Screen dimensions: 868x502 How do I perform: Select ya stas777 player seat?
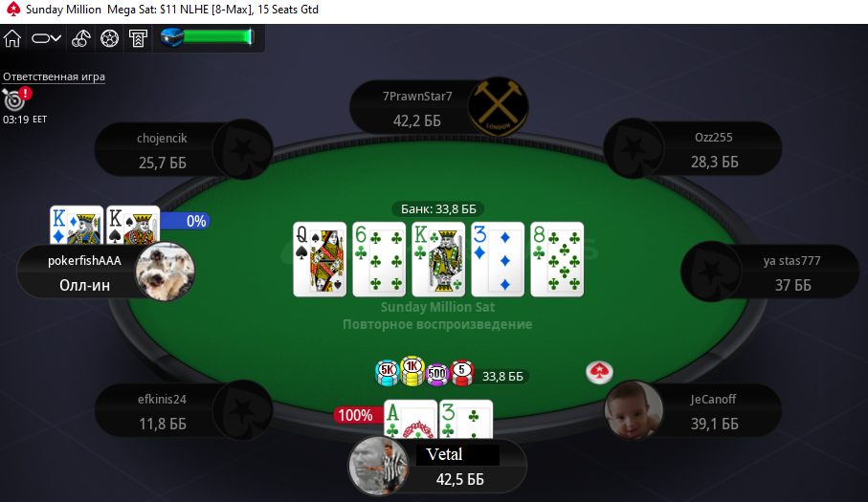pyautogui.click(x=770, y=273)
